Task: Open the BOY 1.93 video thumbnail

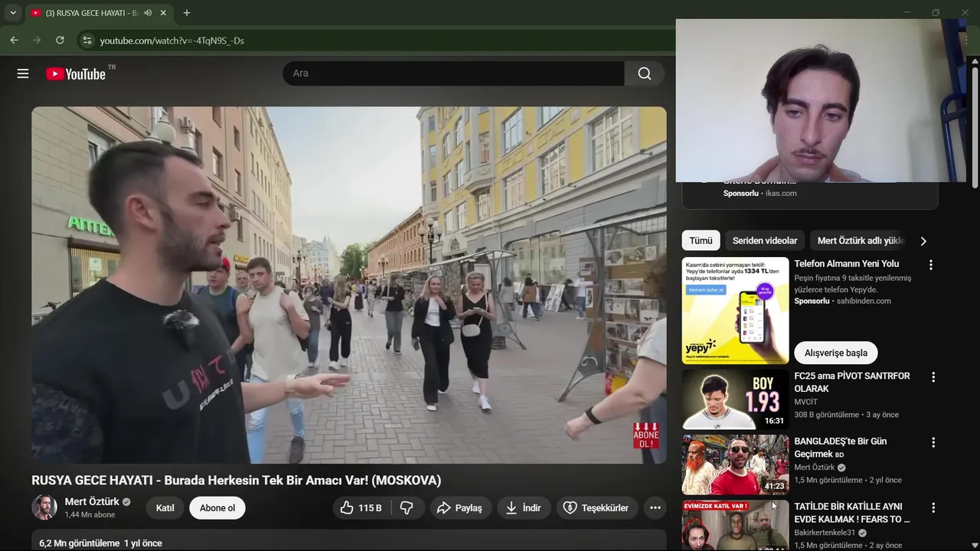Action: click(x=735, y=399)
